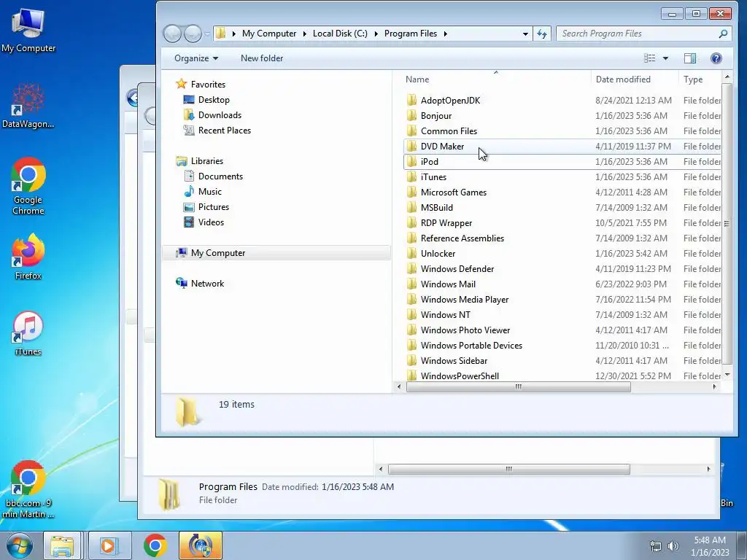Select the Windows Defender folder
Viewport: 747px width, 560px height.
click(457, 268)
